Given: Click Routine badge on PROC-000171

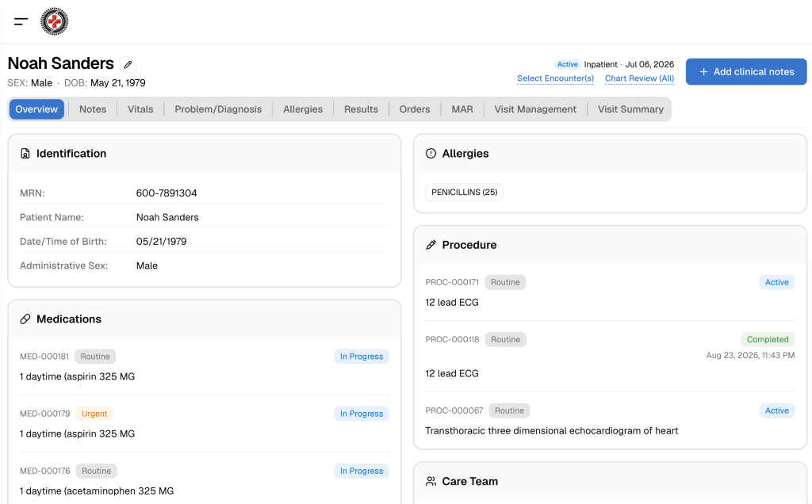Looking at the screenshot, I should (x=505, y=283).
